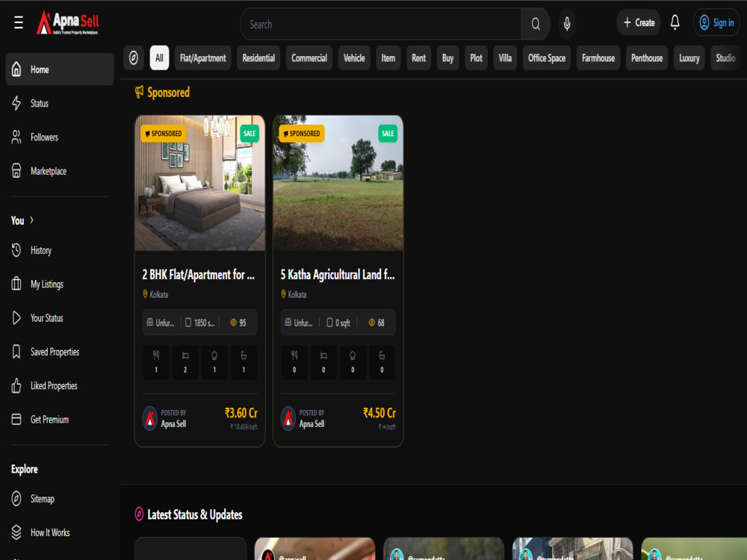Image resolution: width=747 pixels, height=560 pixels.
Task: Activate voice search microphone icon
Action: tap(567, 23)
